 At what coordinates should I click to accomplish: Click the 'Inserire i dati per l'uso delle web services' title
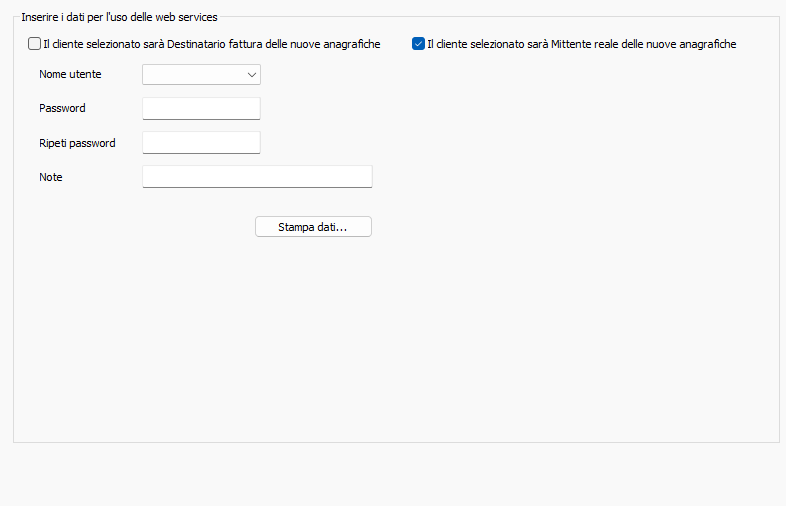(x=119, y=17)
